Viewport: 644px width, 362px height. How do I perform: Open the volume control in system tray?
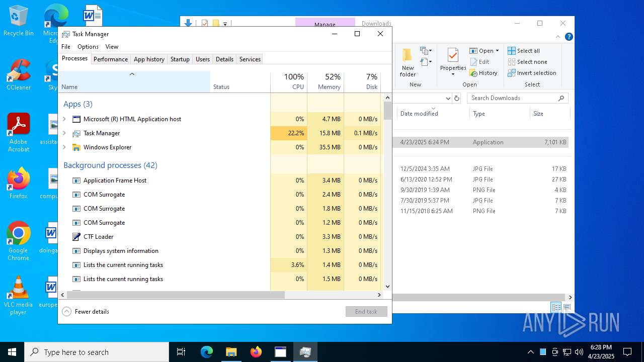tap(579, 352)
